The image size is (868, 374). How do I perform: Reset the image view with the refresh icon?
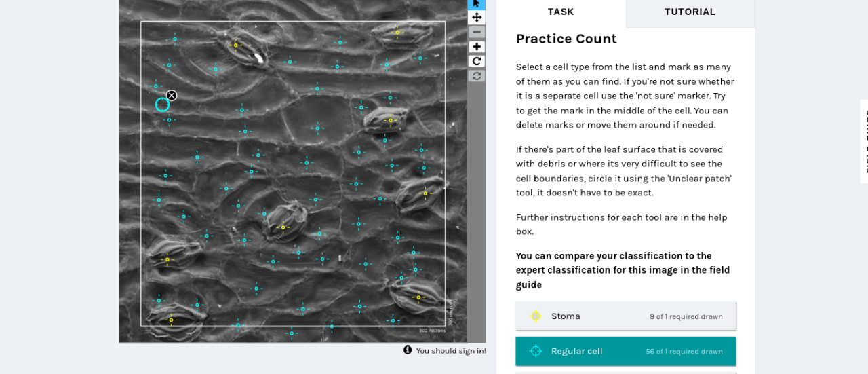point(477,75)
